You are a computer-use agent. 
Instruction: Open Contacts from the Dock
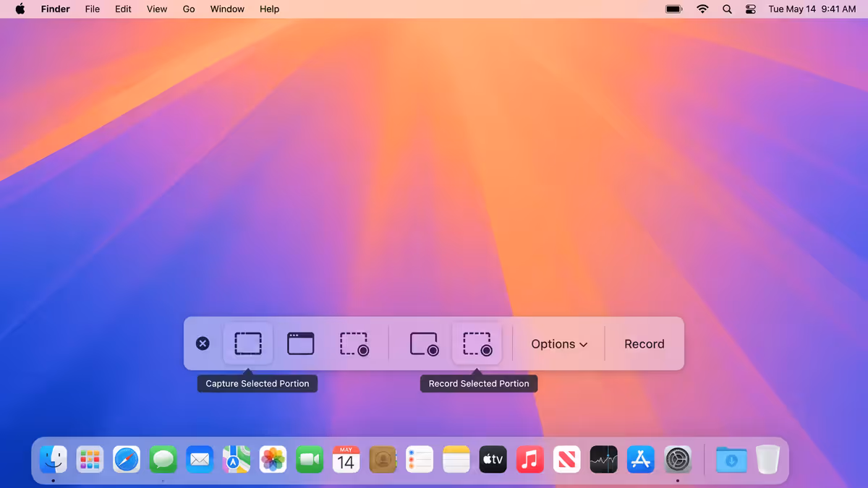(x=383, y=459)
